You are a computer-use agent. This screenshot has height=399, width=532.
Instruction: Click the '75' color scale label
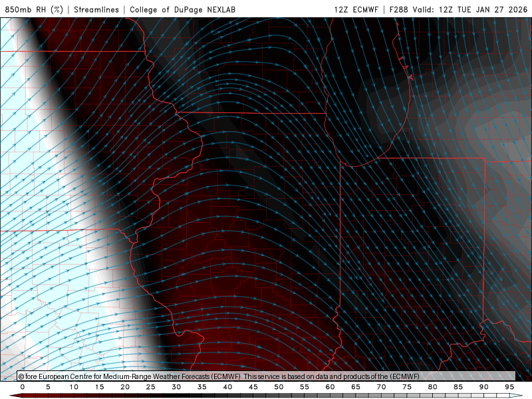pos(407,387)
